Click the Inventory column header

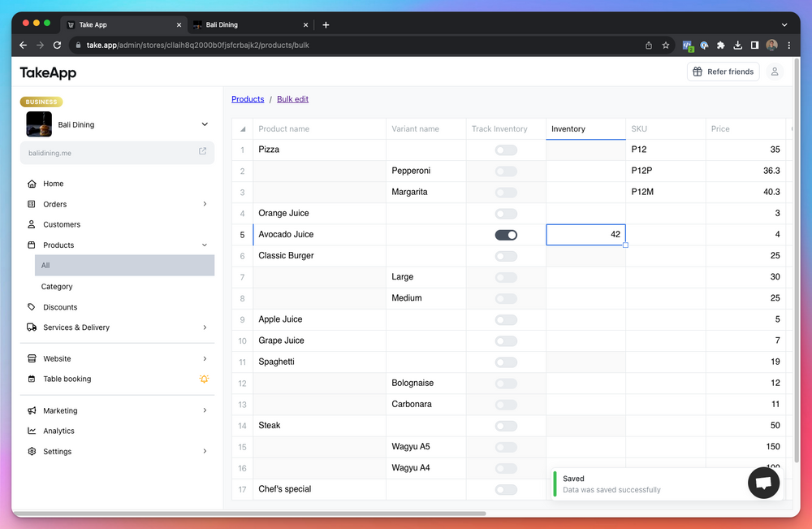pos(585,129)
